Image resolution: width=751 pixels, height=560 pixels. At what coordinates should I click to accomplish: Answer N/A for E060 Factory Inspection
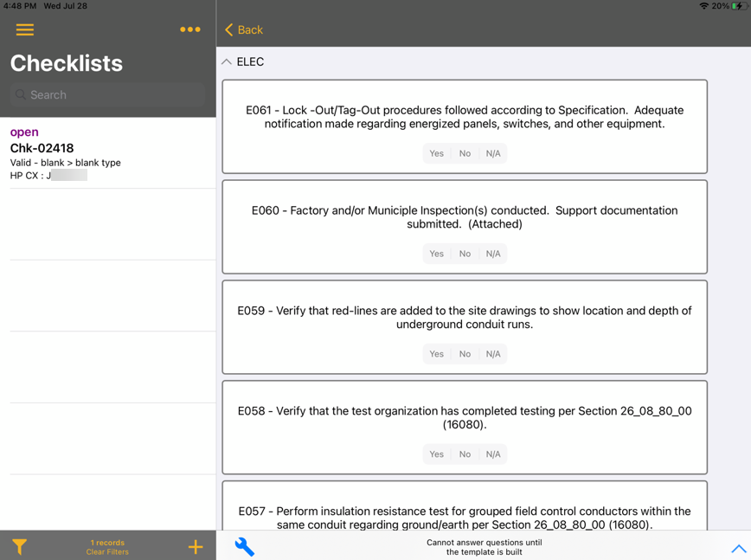point(493,254)
